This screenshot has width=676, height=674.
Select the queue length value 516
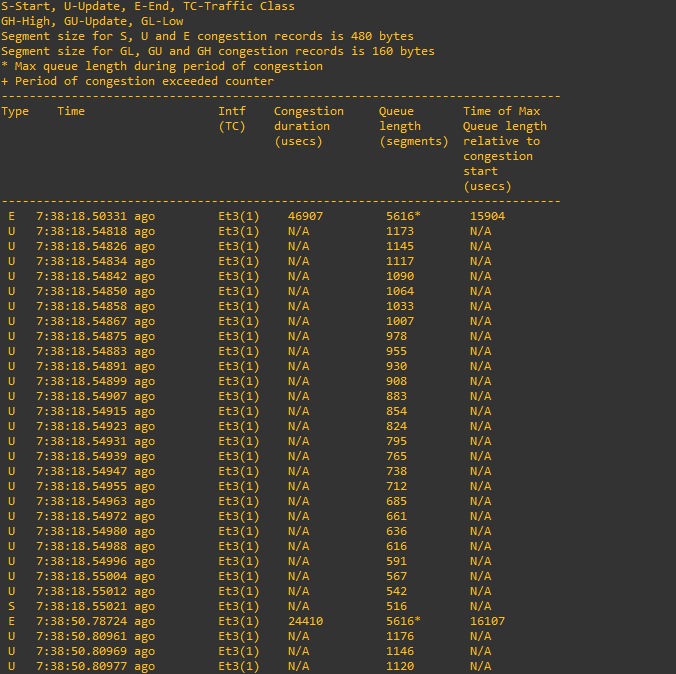tap(396, 606)
